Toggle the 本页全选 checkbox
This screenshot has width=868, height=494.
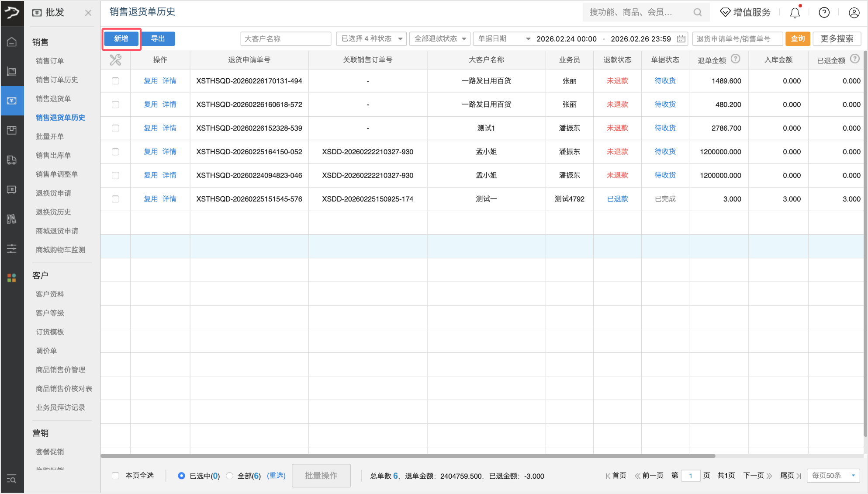click(x=115, y=476)
